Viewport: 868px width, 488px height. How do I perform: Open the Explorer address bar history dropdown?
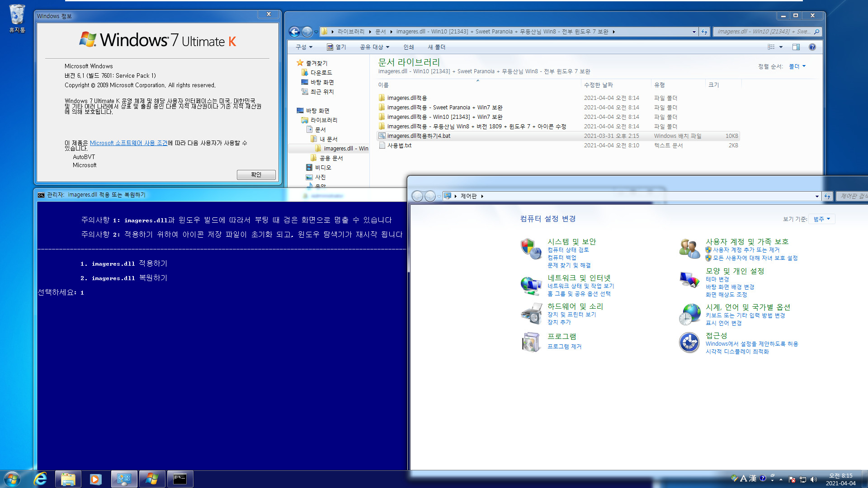694,32
